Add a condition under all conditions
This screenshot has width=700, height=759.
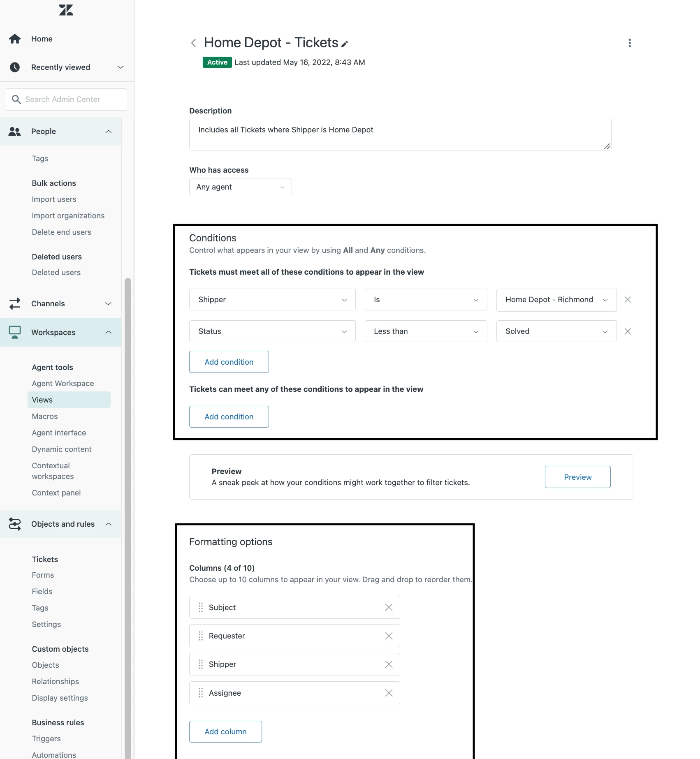click(229, 362)
